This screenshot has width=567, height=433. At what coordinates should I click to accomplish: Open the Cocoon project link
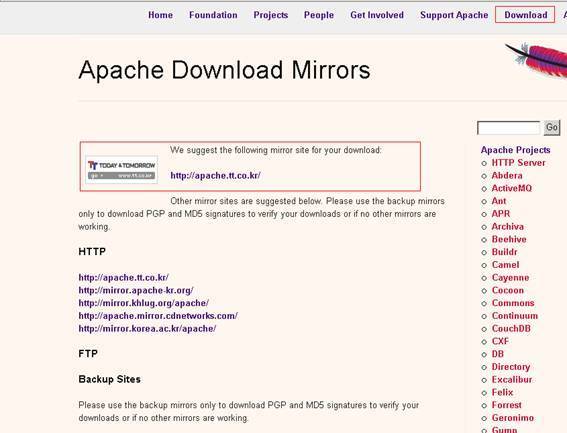pyautogui.click(x=508, y=290)
